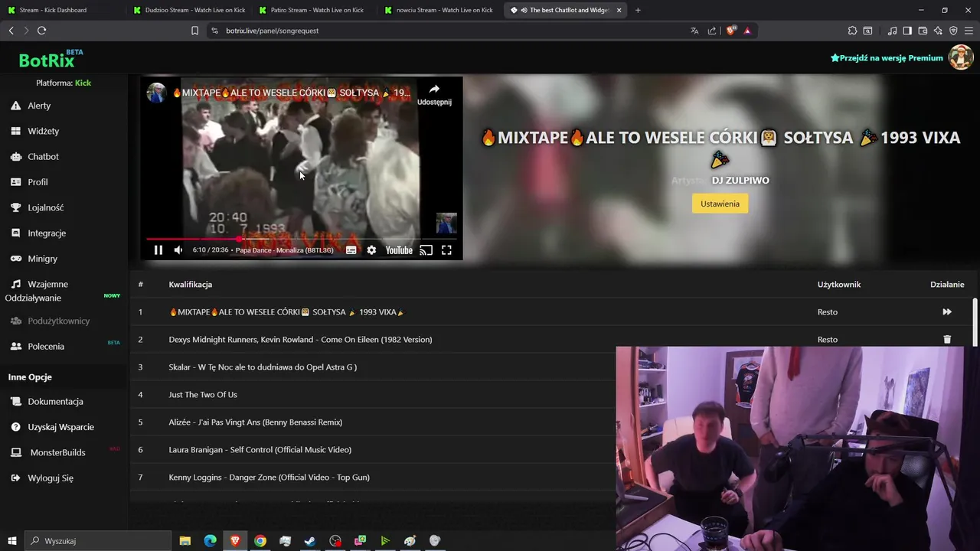Open Integracje in the sidebar
The height and width of the screenshot is (551, 980).
(x=47, y=233)
